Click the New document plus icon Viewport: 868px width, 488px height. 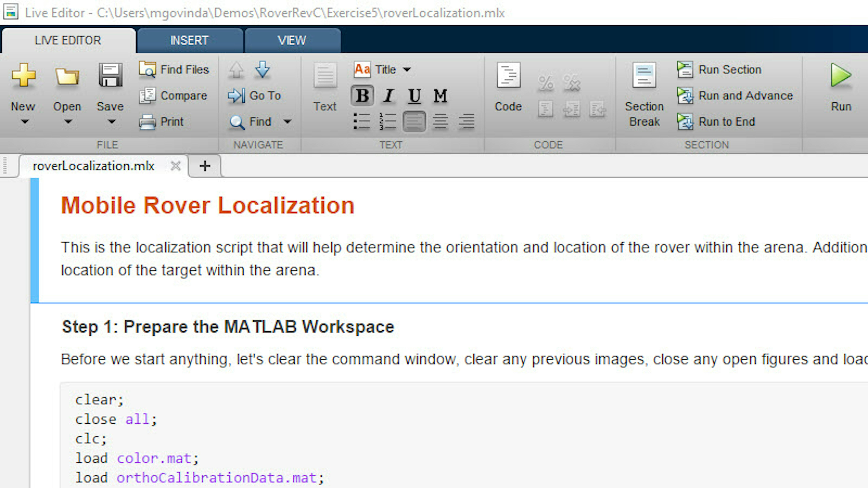click(23, 75)
